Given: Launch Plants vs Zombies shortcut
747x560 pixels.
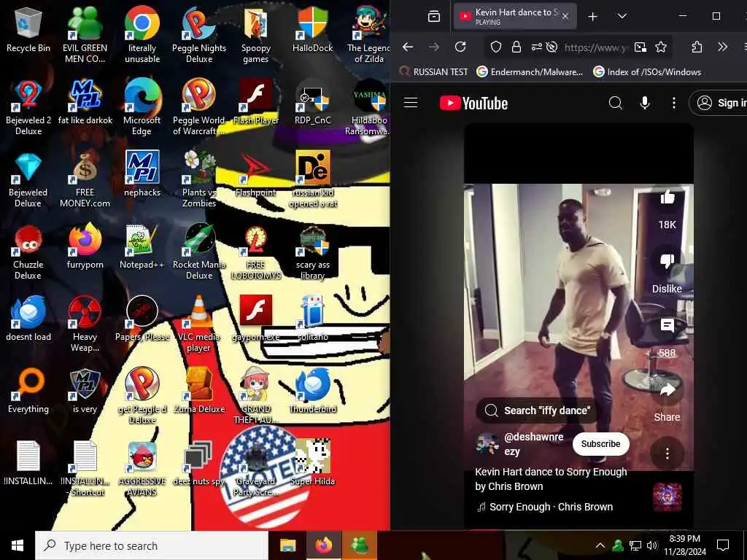Looking at the screenshot, I should [199, 180].
